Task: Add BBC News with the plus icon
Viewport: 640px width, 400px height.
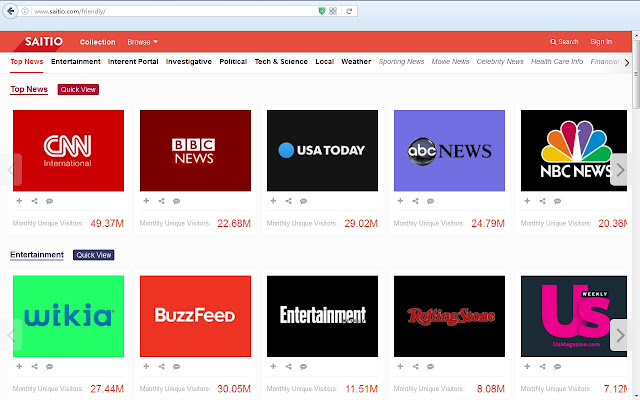Action: click(x=146, y=201)
